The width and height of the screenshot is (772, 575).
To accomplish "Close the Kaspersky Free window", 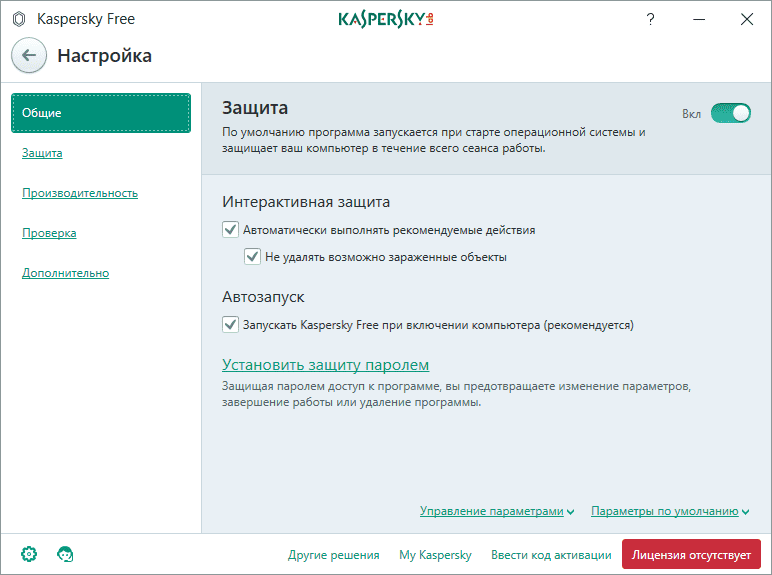I will click(x=746, y=19).
